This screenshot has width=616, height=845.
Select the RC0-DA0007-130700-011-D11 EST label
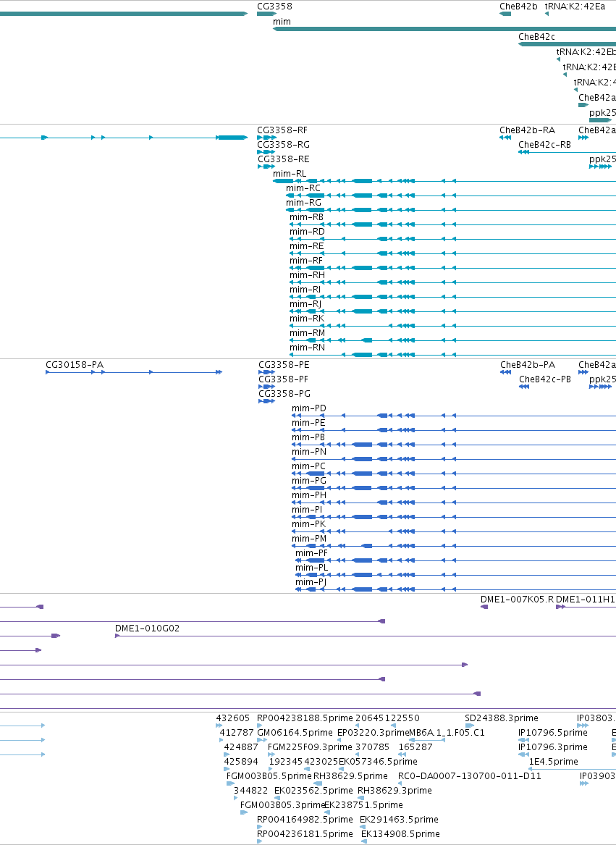pos(469,776)
